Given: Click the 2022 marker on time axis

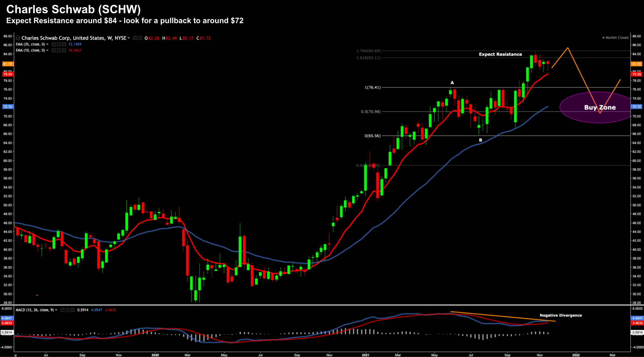Looking at the screenshot, I should [576, 355].
